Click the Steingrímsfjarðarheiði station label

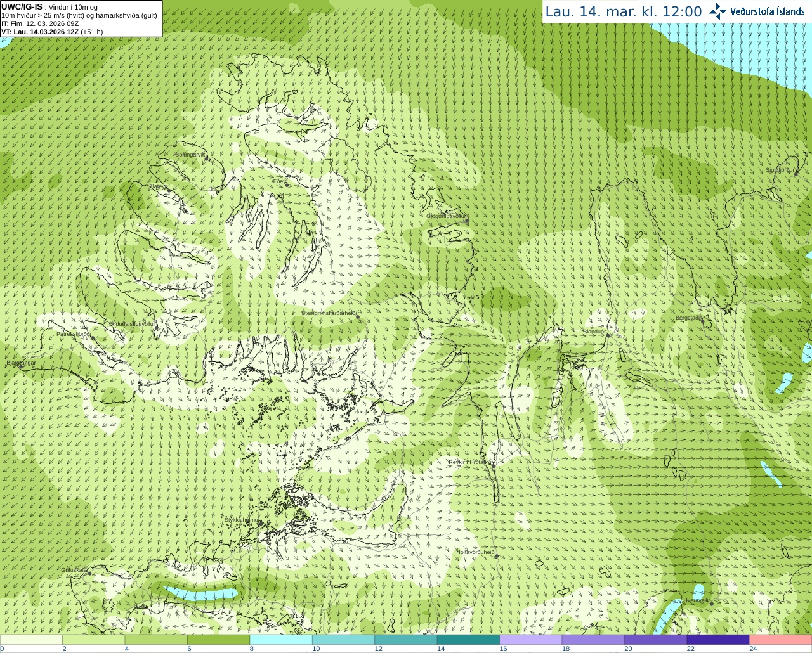click(329, 313)
